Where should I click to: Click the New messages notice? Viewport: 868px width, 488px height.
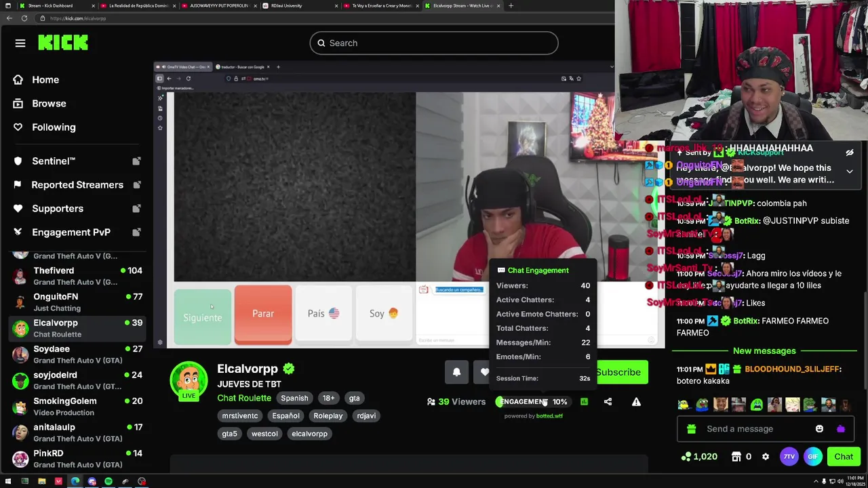(x=764, y=351)
